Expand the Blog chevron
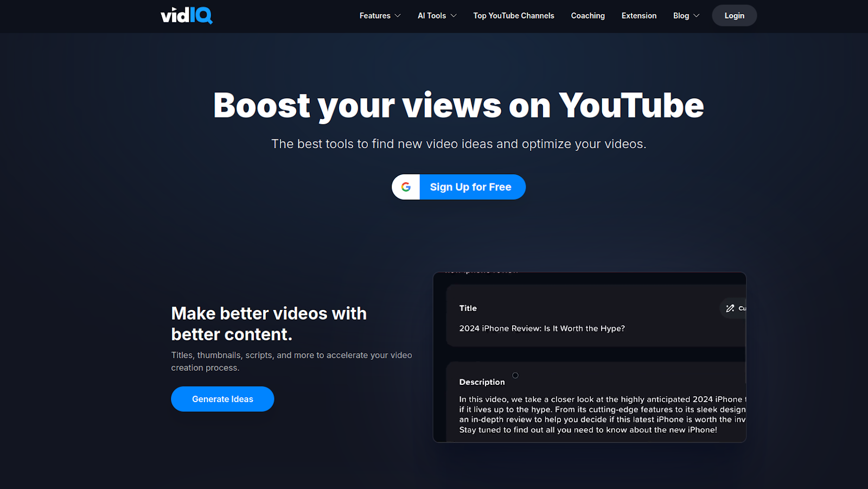Viewport: 868px width, 489px height. (697, 16)
